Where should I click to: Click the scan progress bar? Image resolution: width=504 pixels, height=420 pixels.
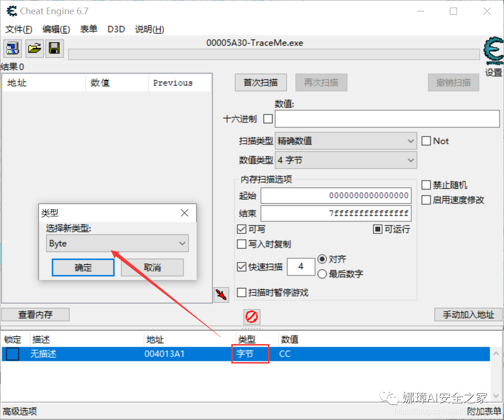[274, 55]
